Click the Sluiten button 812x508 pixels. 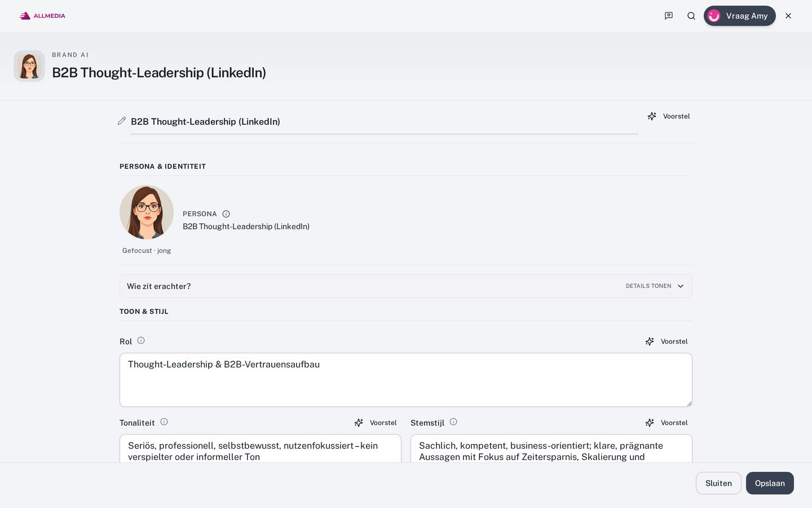coord(718,483)
